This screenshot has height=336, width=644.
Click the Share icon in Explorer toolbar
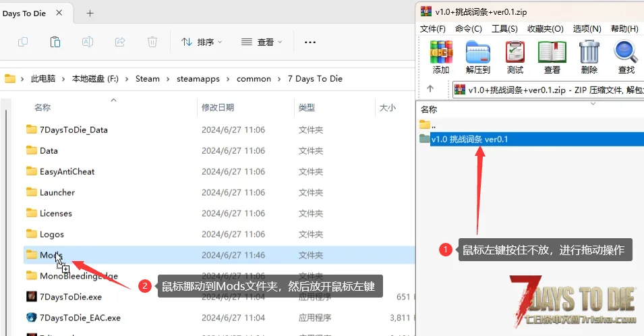[120, 42]
